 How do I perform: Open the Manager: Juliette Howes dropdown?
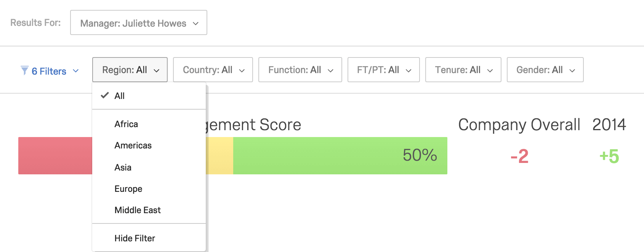coord(139,22)
